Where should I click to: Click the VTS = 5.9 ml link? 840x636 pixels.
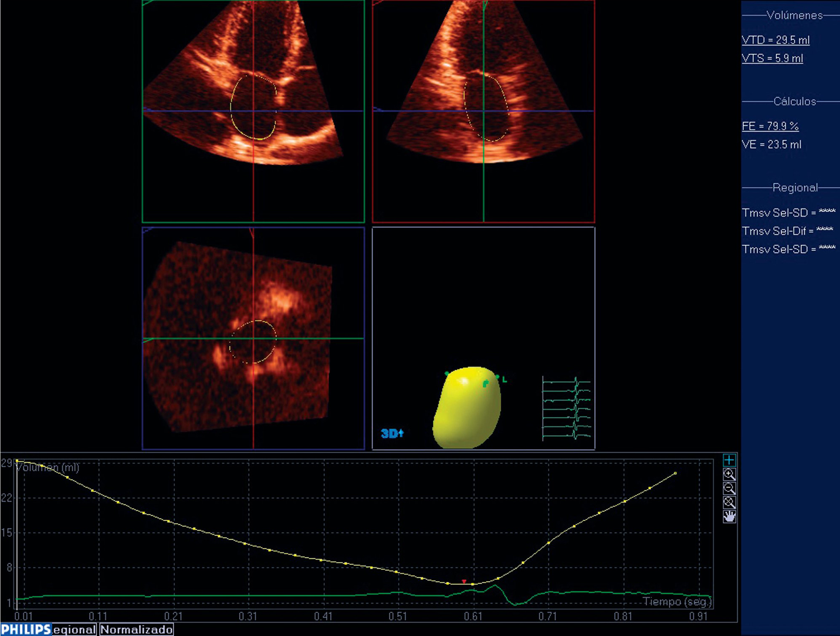tap(772, 58)
